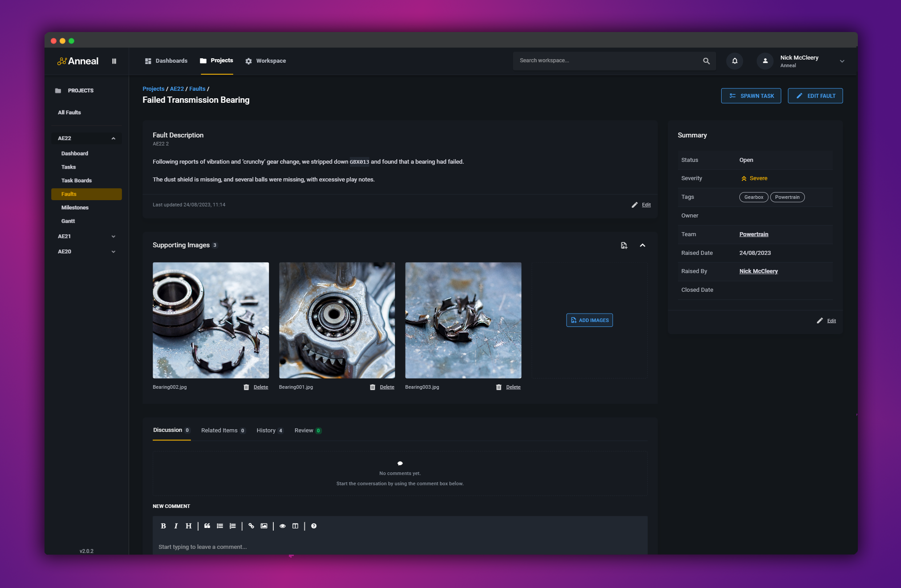
Task: Toggle bold in comment editor
Action: point(163,526)
